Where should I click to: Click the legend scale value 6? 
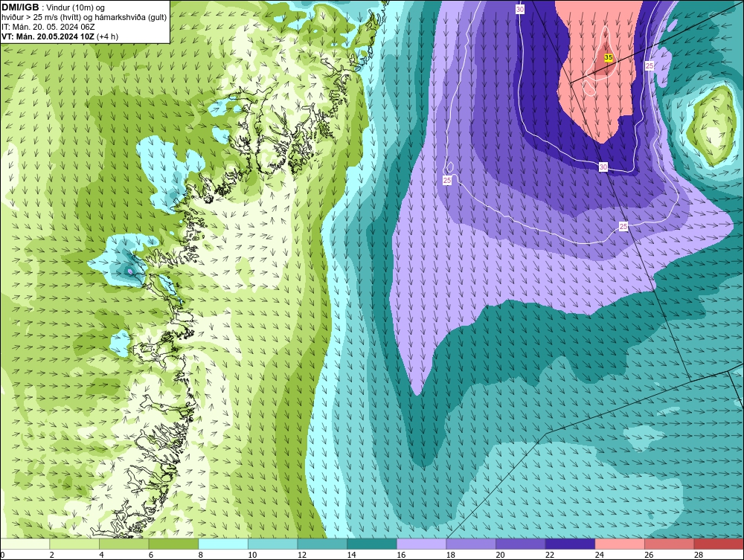pos(151,555)
